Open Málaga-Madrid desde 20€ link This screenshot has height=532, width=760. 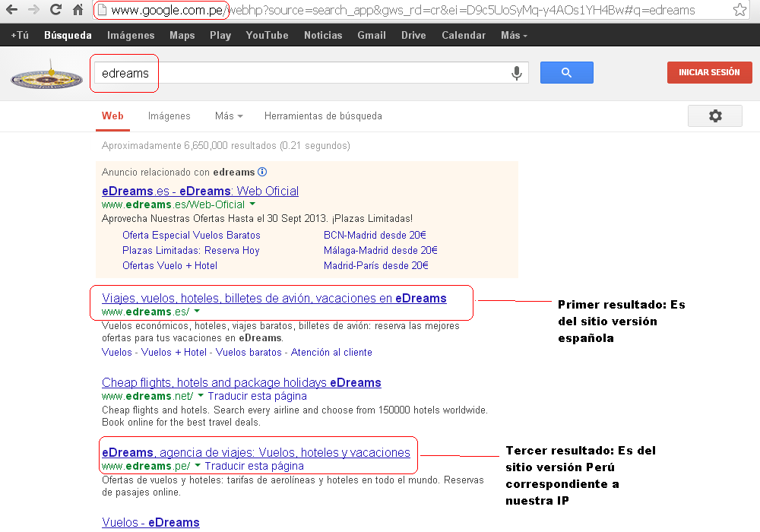pos(381,251)
